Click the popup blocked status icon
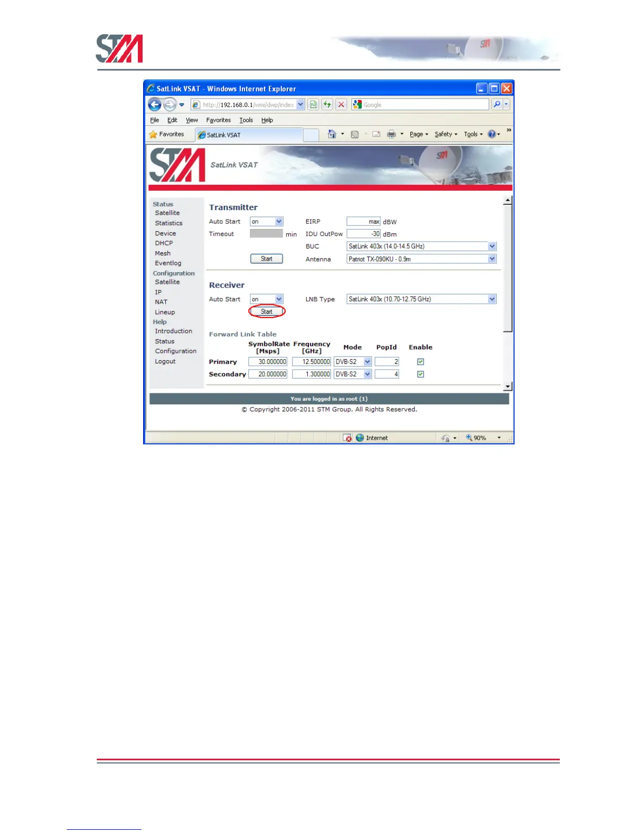This screenshot has width=644, height=834. coord(347,438)
